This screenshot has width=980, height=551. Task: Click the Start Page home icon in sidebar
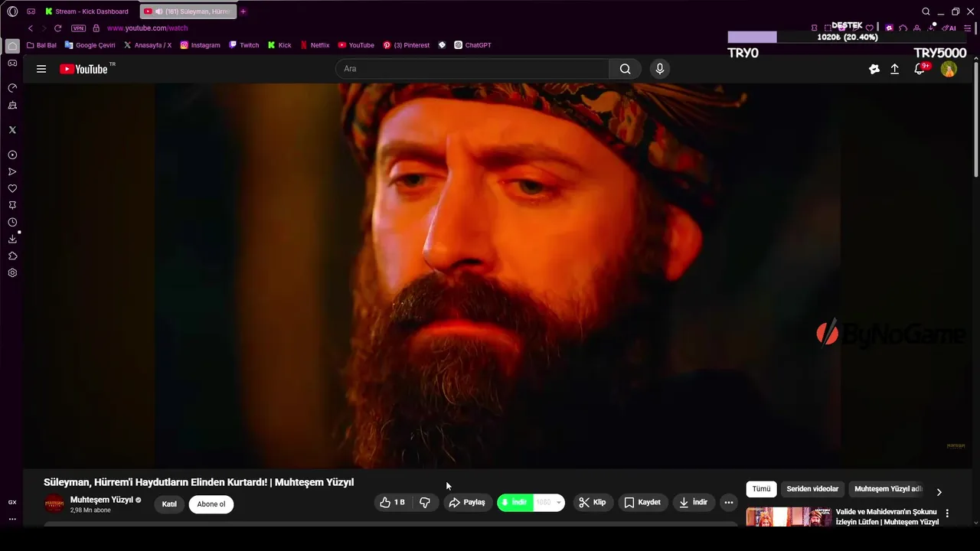[12, 46]
